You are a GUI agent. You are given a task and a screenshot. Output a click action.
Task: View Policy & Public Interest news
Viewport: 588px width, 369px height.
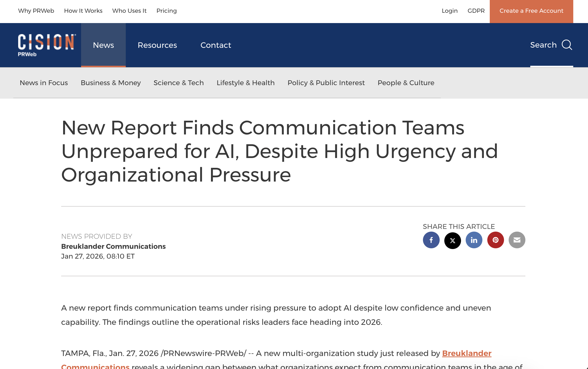point(326,83)
